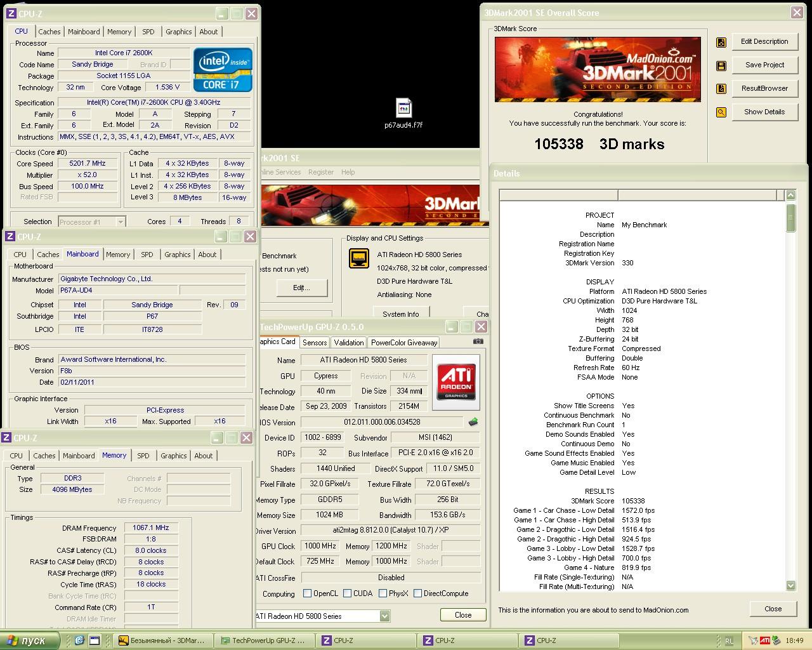
Task: Click the RL language indicator in taskbar
Action: click(729, 641)
